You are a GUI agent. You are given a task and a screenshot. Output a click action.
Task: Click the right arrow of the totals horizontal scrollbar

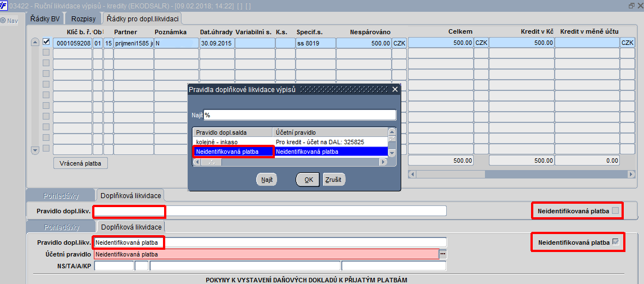632,175
